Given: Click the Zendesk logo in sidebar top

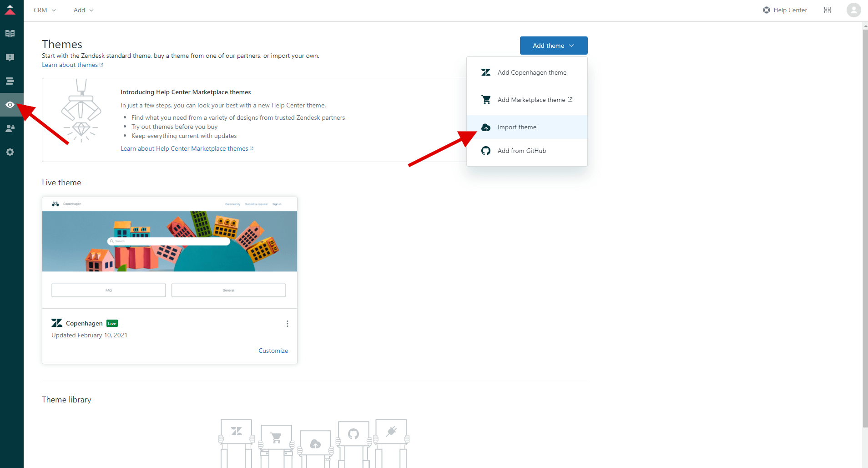Looking at the screenshot, I should pos(10,10).
